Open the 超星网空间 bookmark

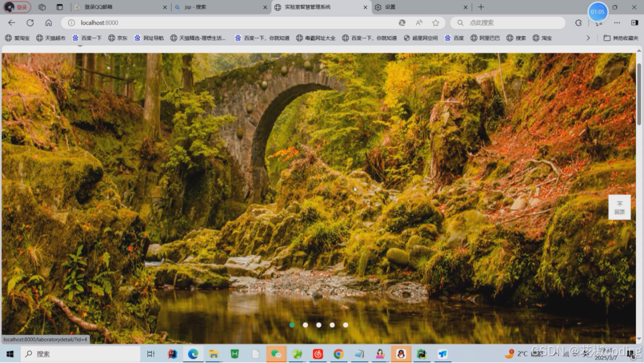[420, 38]
